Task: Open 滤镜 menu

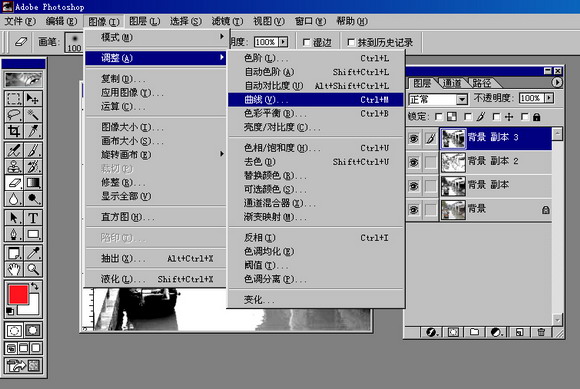Action: (227, 21)
